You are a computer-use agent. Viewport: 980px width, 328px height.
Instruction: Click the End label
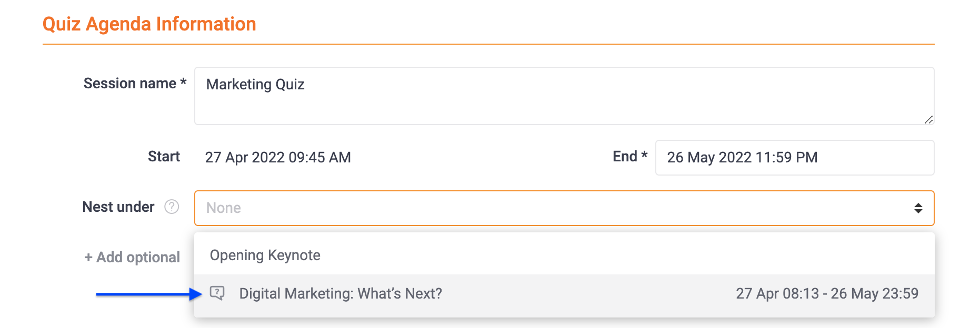click(x=630, y=157)
